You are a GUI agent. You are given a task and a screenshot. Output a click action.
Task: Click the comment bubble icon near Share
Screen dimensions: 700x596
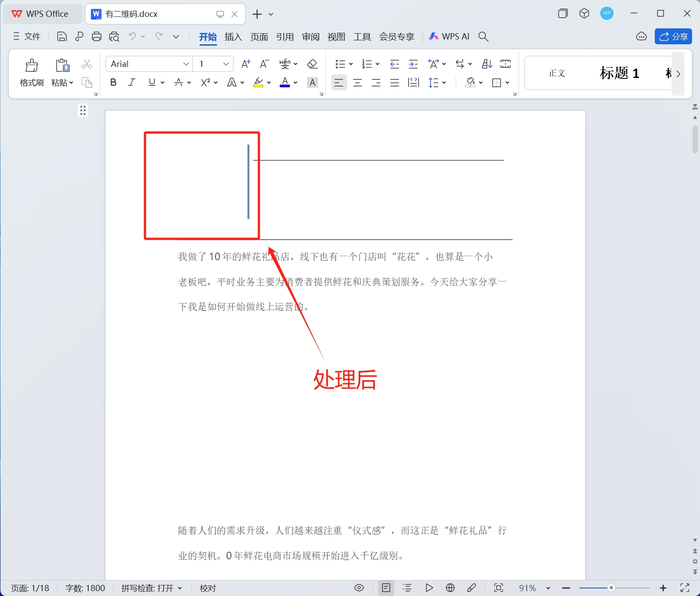coord(641,37)
